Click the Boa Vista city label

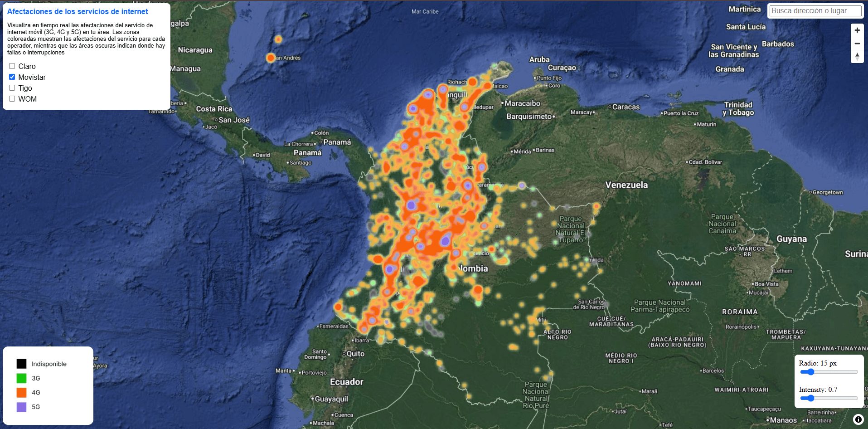766,284
